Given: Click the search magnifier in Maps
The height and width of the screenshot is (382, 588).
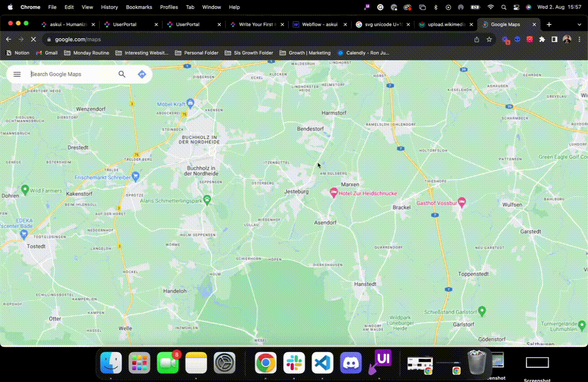Looking at the screenshot, I should (122, 74).
